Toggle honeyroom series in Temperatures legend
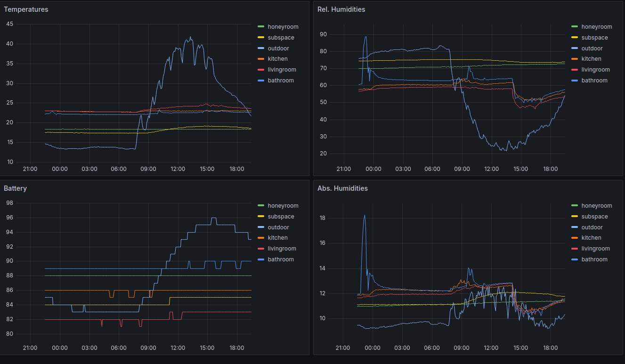The height and width of the screenshot is (364, 625). coord(283,27)
